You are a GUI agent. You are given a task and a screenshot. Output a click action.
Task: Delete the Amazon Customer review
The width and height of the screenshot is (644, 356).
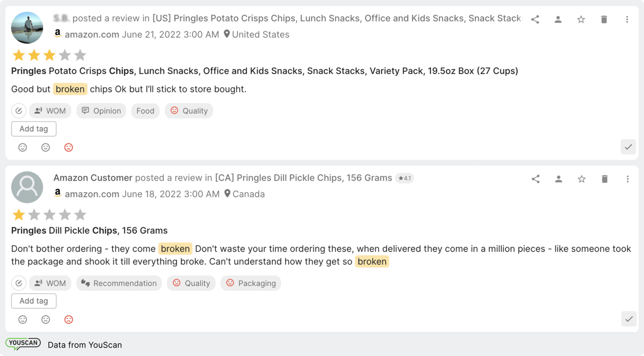(x=604, y=179)
